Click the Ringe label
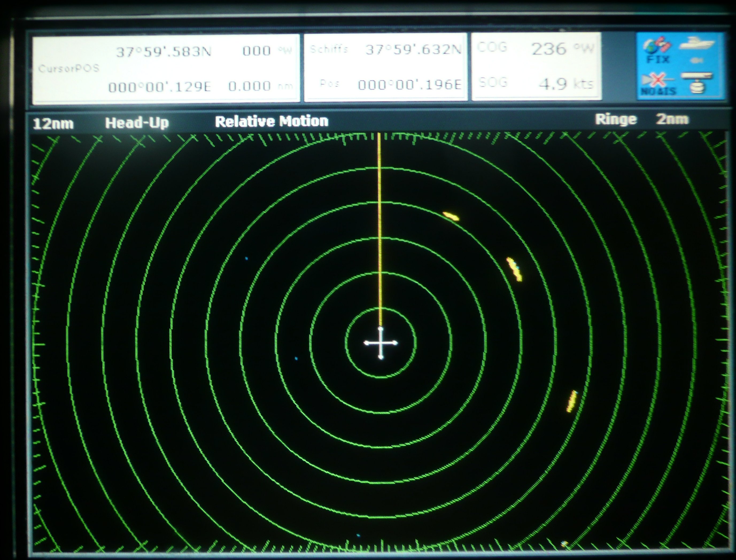736x560 pixels. pyautogui.click(x=616, y=119)
